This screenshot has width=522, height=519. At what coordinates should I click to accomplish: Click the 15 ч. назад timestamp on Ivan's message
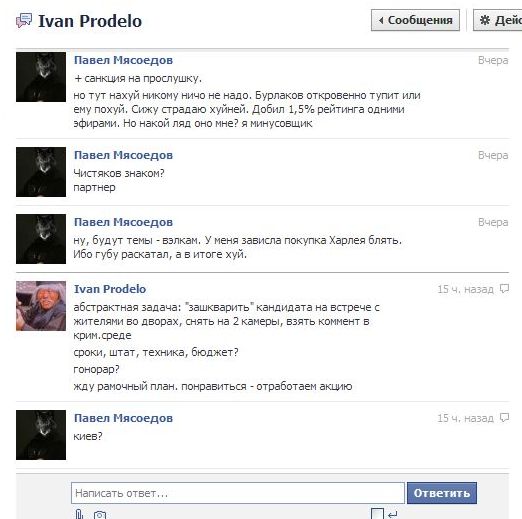point(465,289)
